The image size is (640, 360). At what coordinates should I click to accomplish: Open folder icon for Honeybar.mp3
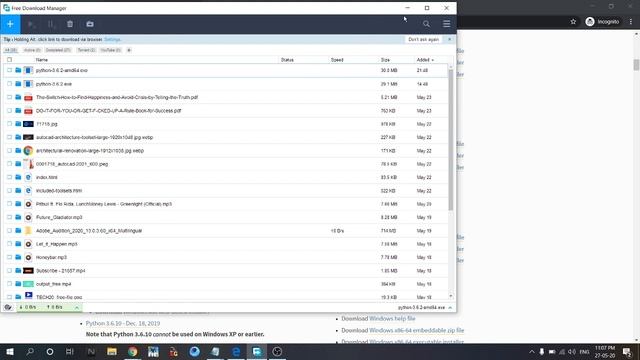pyautogui.click(x=18, y=257)
